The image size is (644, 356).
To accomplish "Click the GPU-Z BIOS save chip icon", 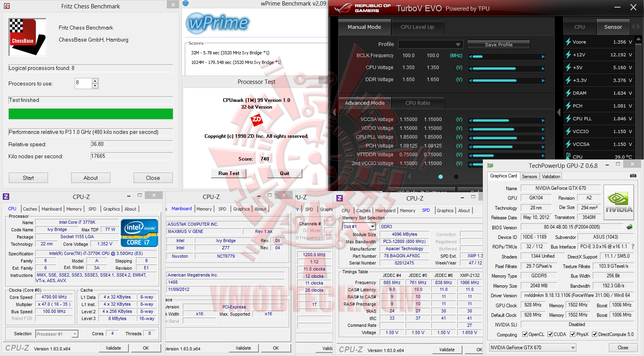I will click(x=630, y=227).
